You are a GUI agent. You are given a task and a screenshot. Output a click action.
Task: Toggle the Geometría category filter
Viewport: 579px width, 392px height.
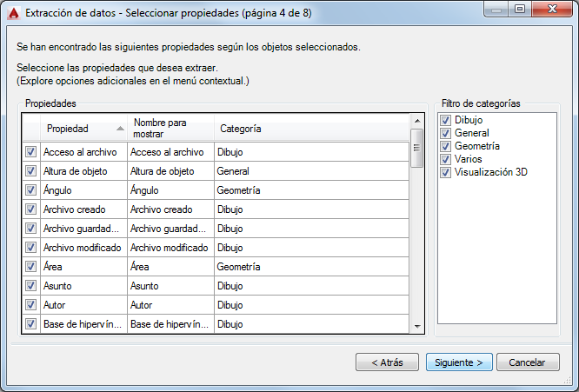click(x=446, y=146)
